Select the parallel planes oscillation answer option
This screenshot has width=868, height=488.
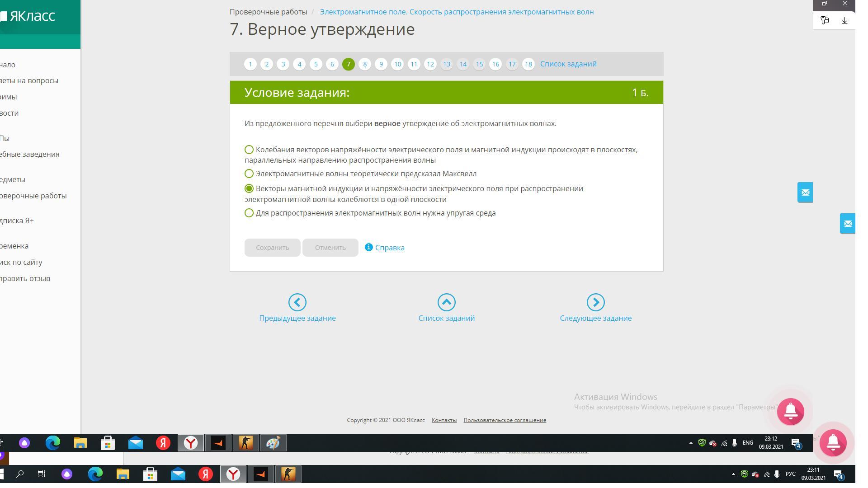click(x=249, y=150)
